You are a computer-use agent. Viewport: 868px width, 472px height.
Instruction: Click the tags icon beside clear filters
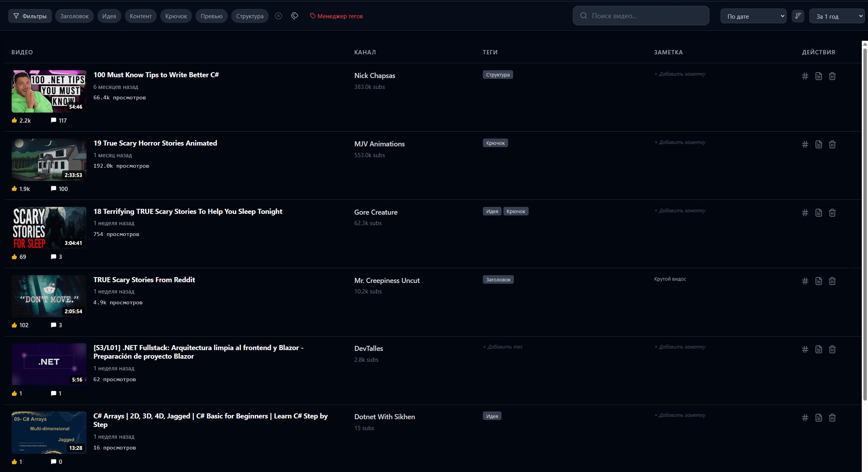click(x=295, y=16)
